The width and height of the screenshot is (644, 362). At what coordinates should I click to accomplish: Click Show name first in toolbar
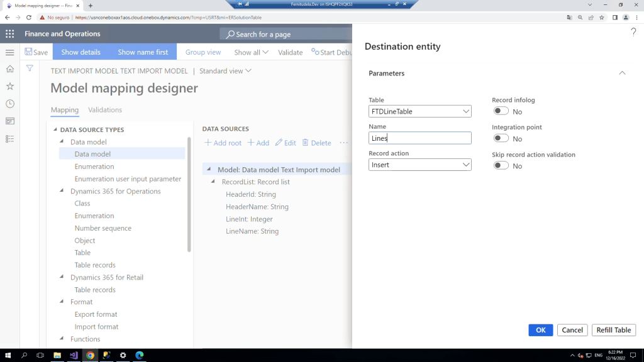[x=143, y=52]
